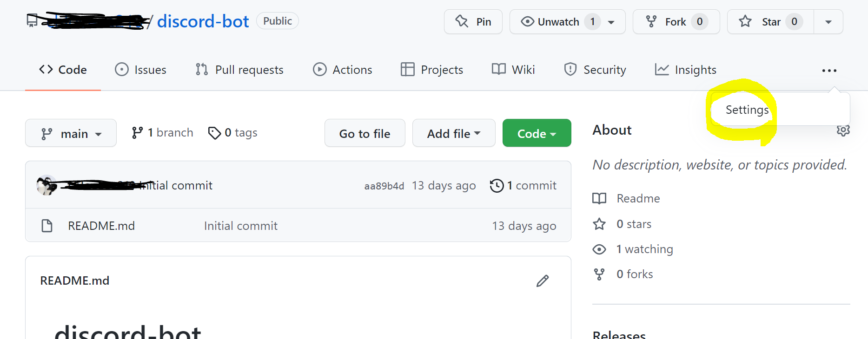The height and width of the screenshot is (339, 868).
Task: Open the Projects tab
Action: pyautogui.click(x=432, y=70)
